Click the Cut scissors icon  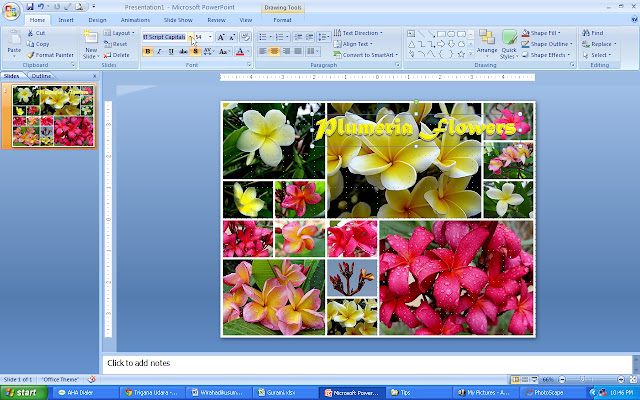pos(30,33)
